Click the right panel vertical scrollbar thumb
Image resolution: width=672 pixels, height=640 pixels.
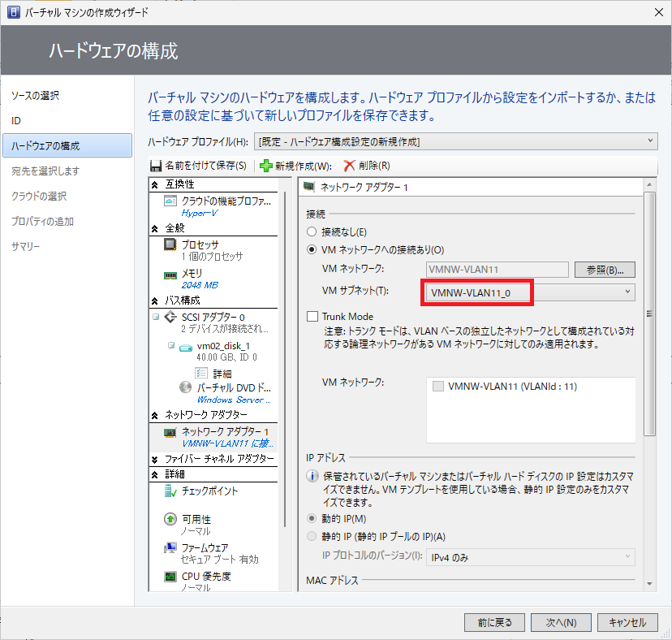pos(650,314)
